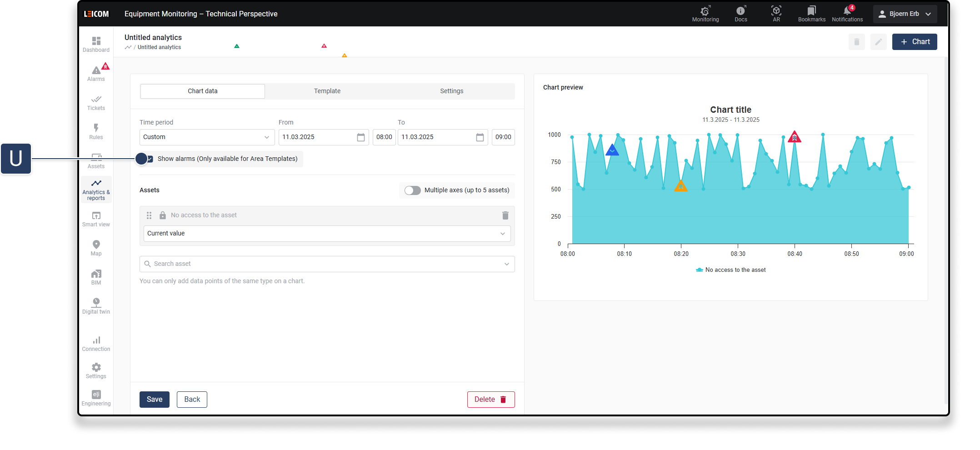The height and width of the screenshot is (450, 980).
Task: Expand the Bjoern Erb user menu
Action: [905, 14]
